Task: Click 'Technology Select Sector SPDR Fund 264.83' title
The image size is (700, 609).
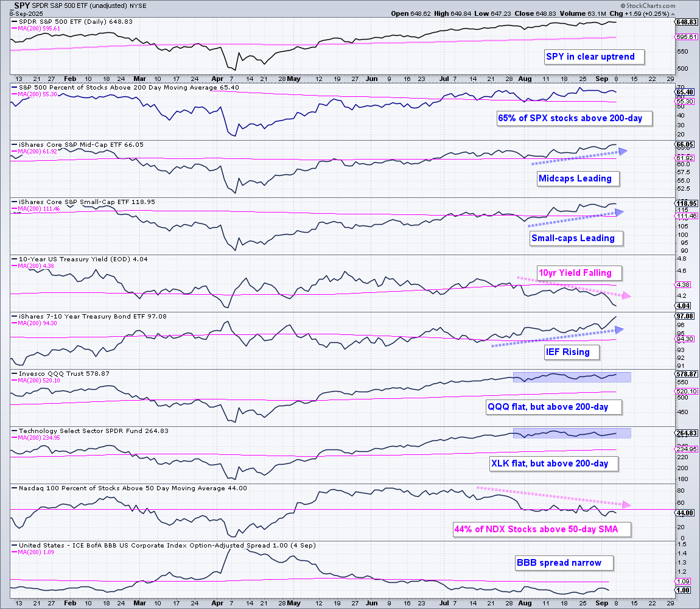Action: 93,431
